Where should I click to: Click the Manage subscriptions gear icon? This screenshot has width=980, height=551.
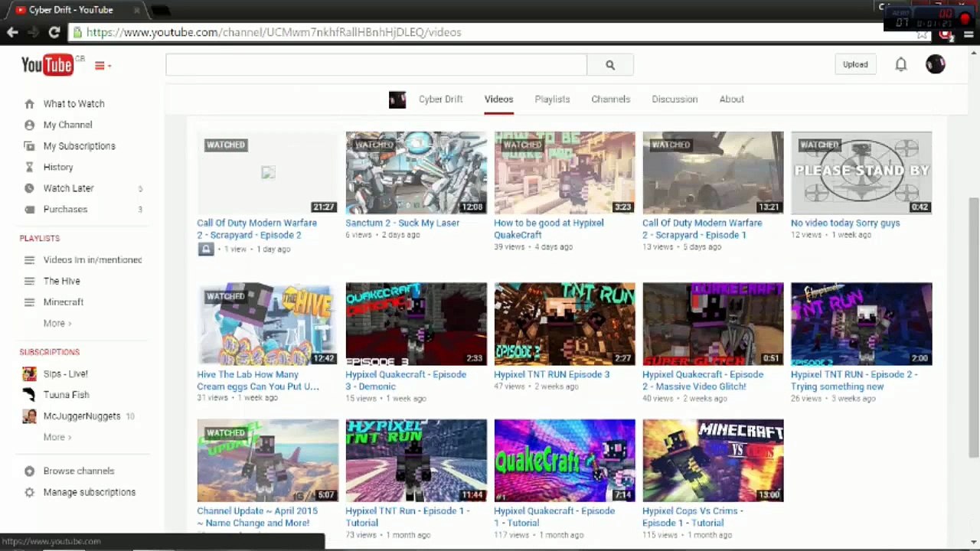coord(29,493)
